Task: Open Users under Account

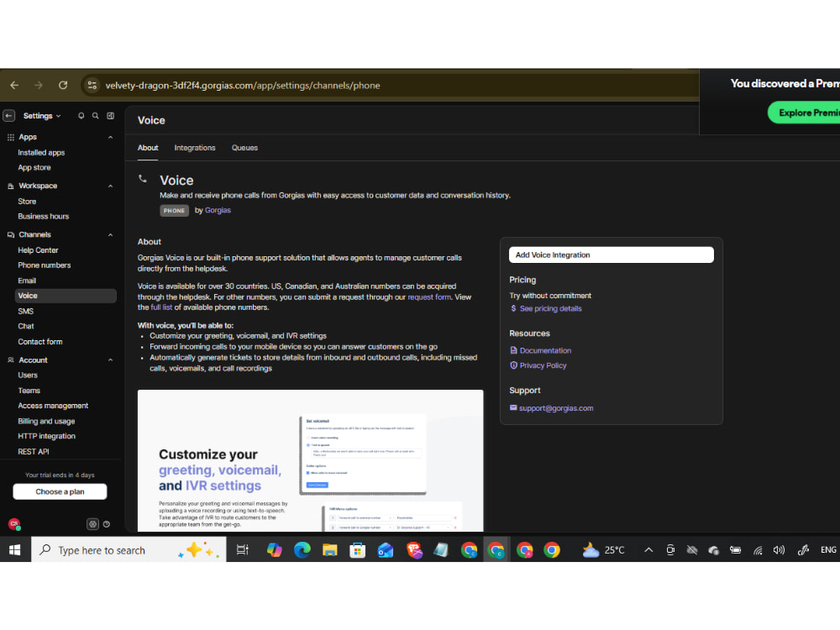Action: point(28,375)
